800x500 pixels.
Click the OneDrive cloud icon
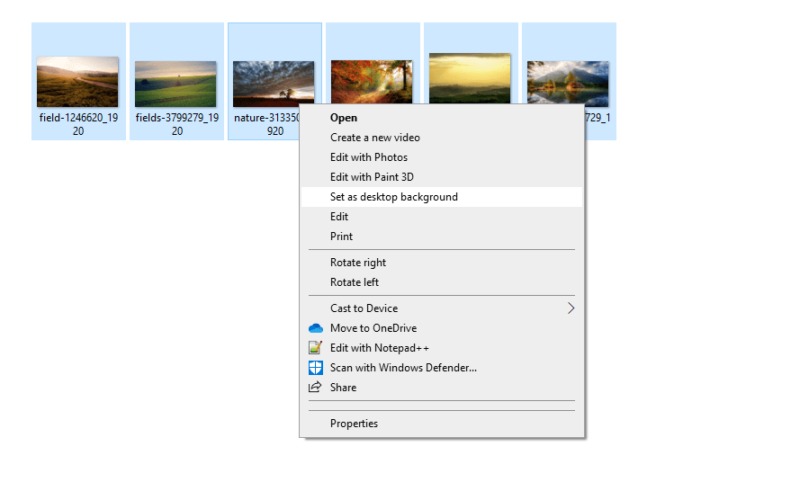tap(316, 328)
